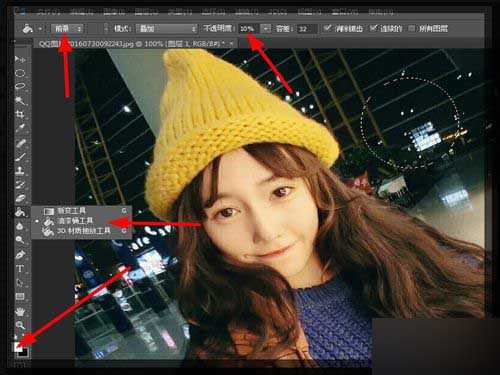This screenshot has width=500, height=375.
Task: Select the Zoom magnifier tool in the toolbar
Action: 20,325
